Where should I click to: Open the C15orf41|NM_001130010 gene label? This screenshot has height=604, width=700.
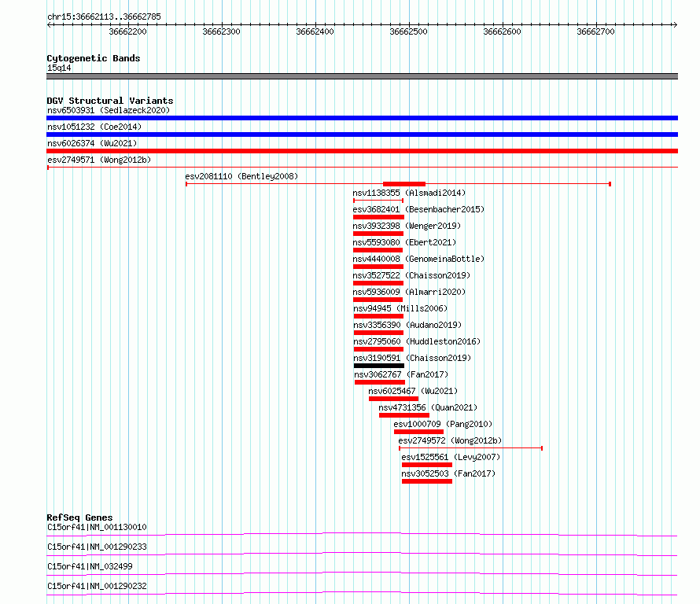click(x=97, y=527)
